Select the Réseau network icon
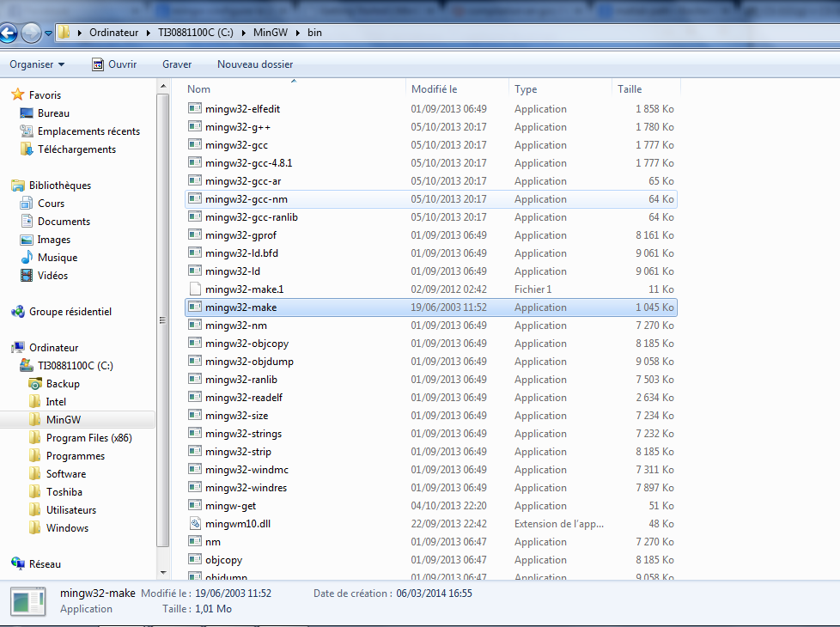This screenshot has height=627, width=840. point(18,563)
